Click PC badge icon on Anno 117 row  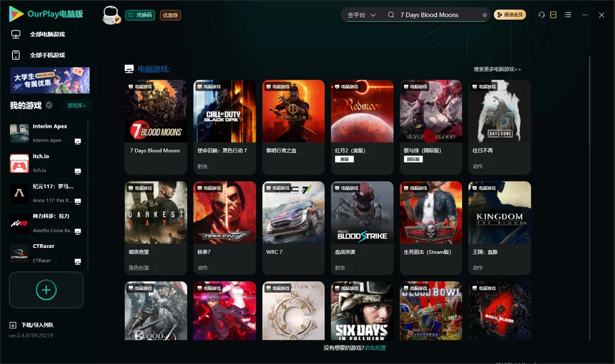(77, 201)
